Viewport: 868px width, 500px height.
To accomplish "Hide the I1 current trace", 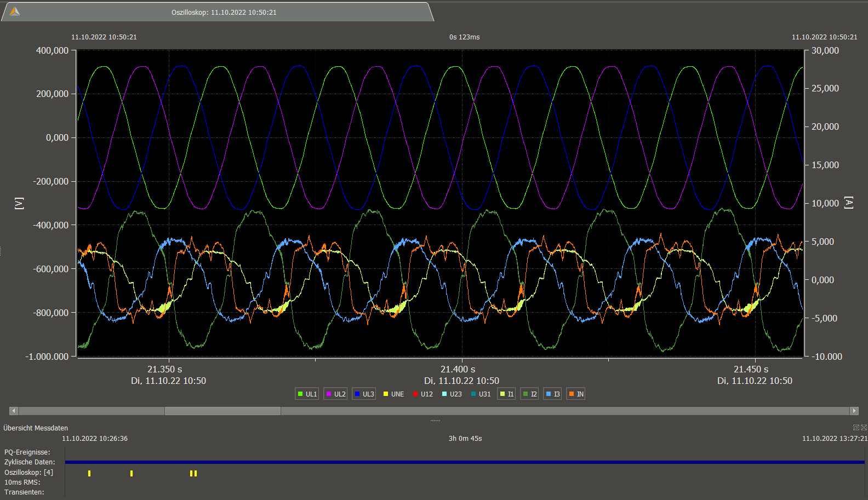I will (506, 394).
